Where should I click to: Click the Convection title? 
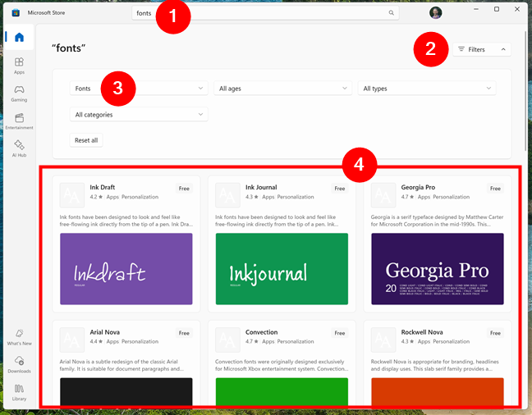(262, 332)
